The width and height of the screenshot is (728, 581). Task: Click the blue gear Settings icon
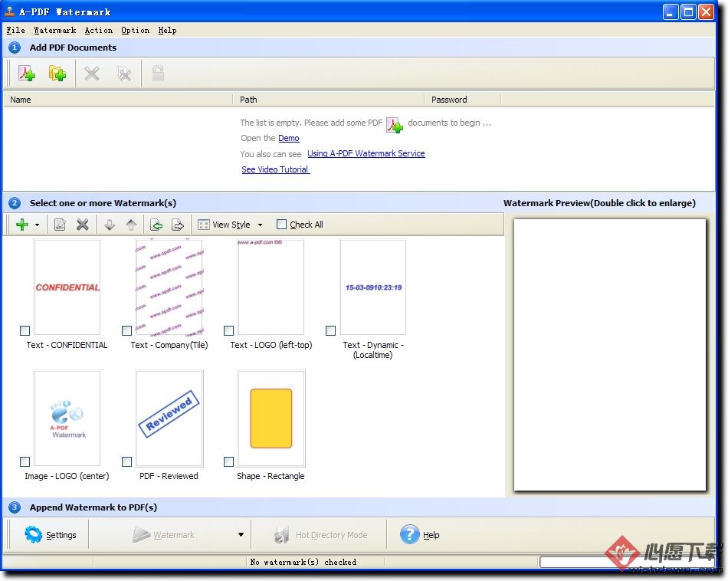tap(33, 534)
